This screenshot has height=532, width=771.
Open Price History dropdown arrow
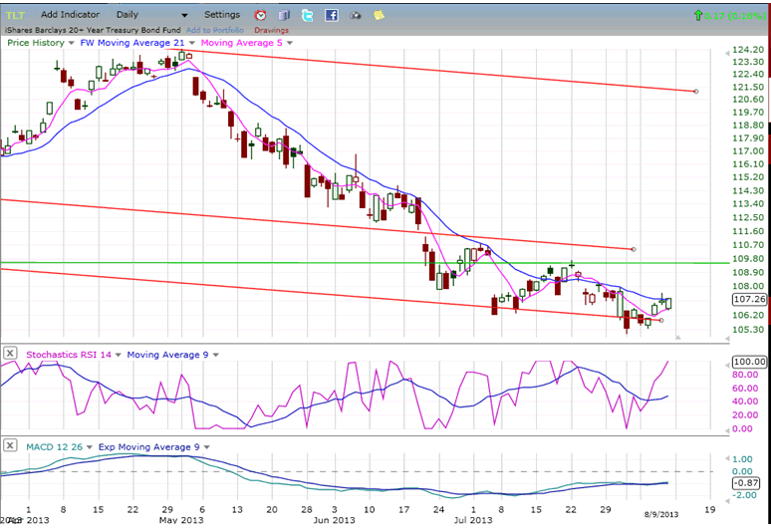coord(70,43)
